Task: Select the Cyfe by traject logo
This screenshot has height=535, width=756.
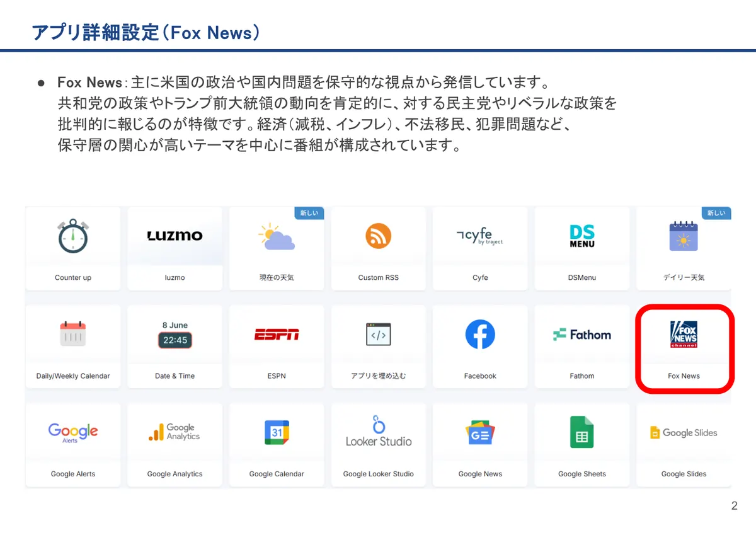Action: [480, 236]
